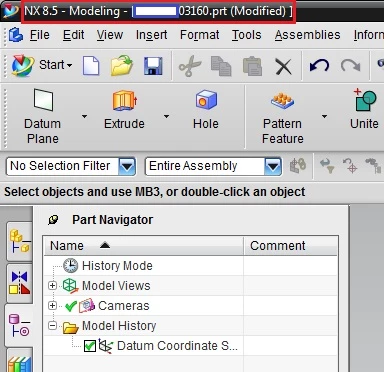Open the View menu
The image size is (384, 372).
(110, 35)
